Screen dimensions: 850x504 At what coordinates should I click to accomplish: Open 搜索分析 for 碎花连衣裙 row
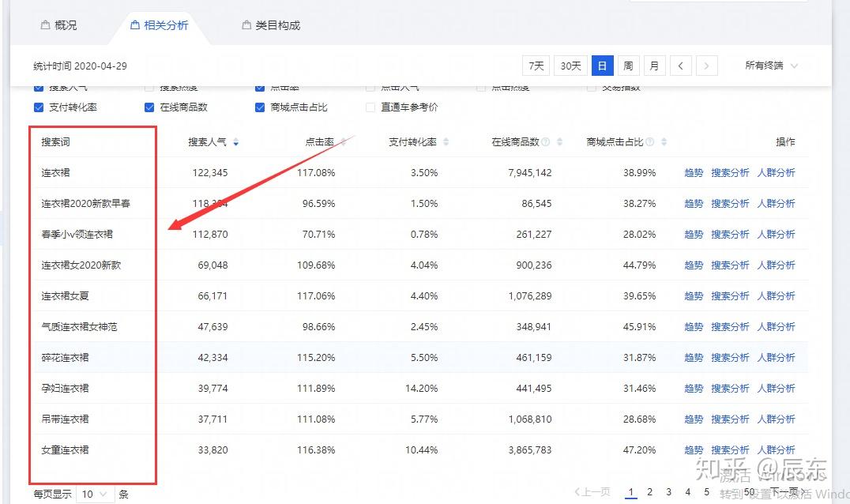(730, 358)
